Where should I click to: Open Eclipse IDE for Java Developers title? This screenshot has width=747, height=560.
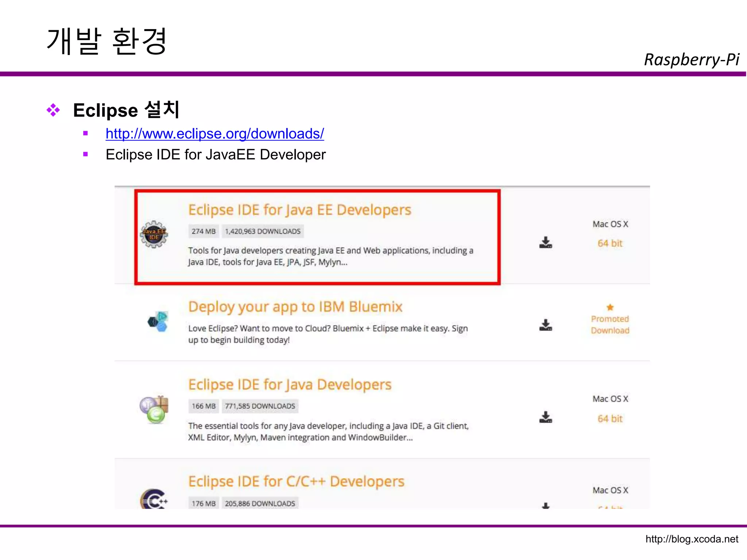point(290,385)
